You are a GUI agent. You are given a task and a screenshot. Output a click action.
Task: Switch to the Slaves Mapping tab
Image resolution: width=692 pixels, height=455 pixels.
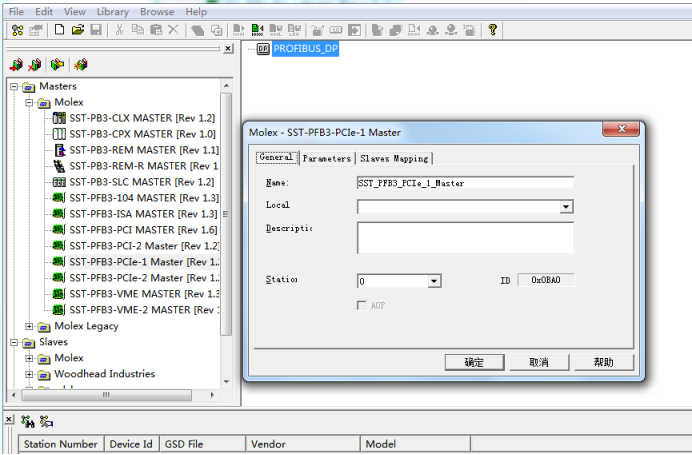coord(394,158)
